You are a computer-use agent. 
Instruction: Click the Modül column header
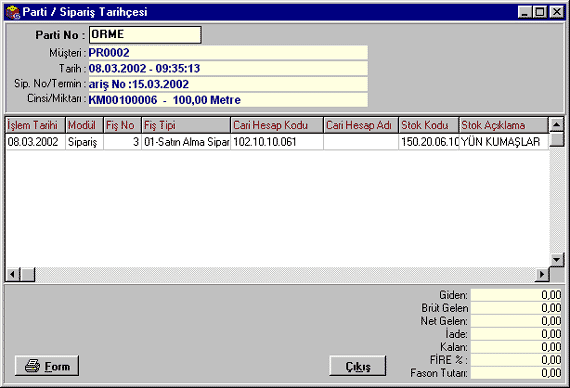coord(84,125)
